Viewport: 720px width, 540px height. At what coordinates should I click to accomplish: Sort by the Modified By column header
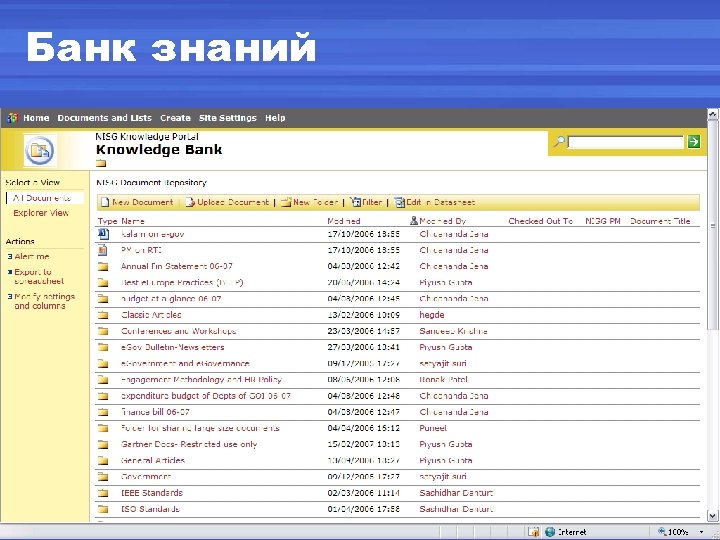[443, 221]
